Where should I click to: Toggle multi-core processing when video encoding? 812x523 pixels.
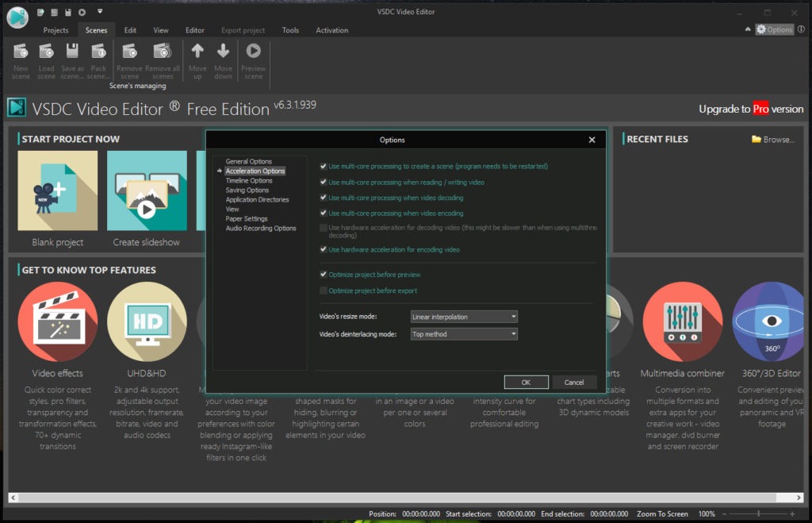click(324, 213)
